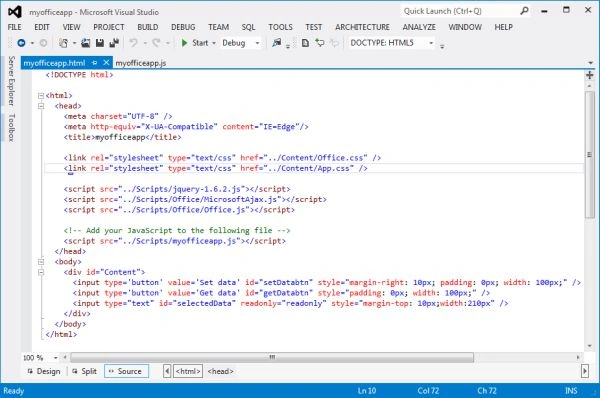Viewport: 600px width, 398px height.
Task: Switch to the myofficeapp.js tab
Action: (x=141, y=63)
